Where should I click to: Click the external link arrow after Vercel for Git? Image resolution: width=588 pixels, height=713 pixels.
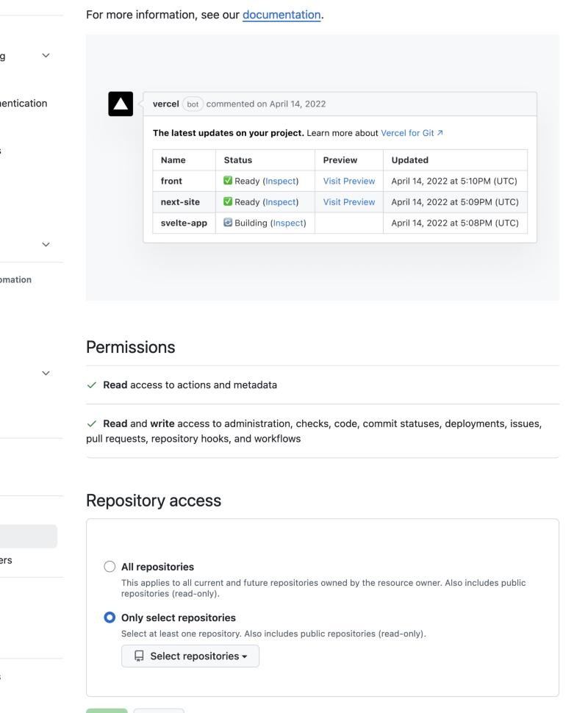click(x=440, y=133)
